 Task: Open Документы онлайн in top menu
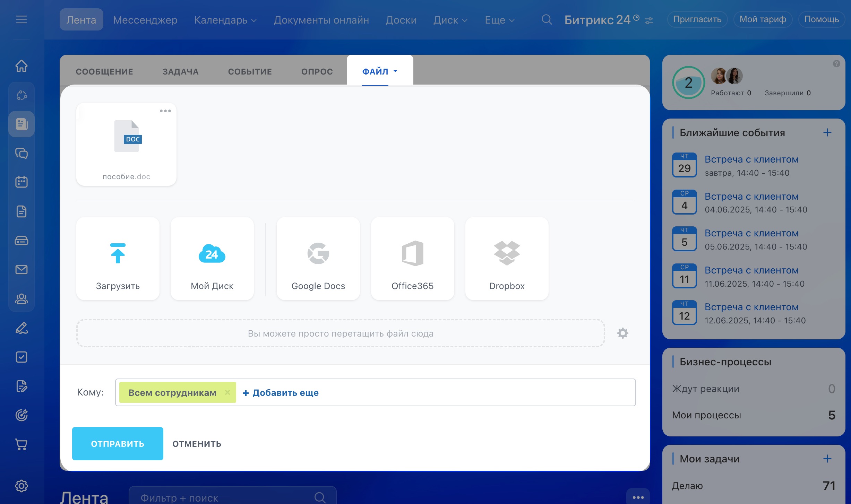point(321,20)
